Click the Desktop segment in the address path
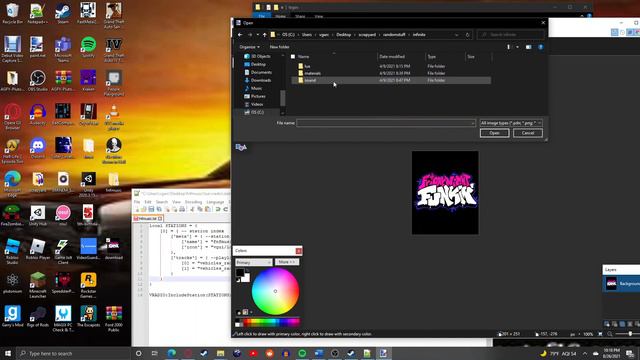 tap(344, 35)
